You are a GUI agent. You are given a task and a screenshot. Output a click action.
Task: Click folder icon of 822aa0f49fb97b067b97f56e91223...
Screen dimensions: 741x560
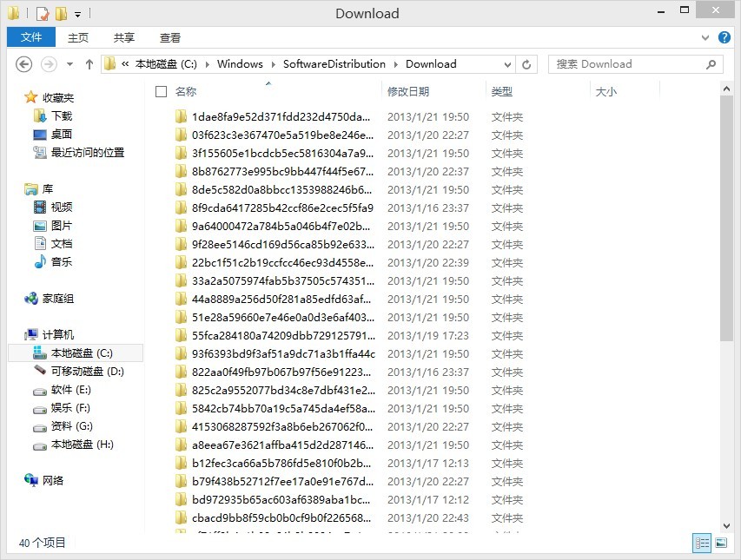click(x=181, y=372)
